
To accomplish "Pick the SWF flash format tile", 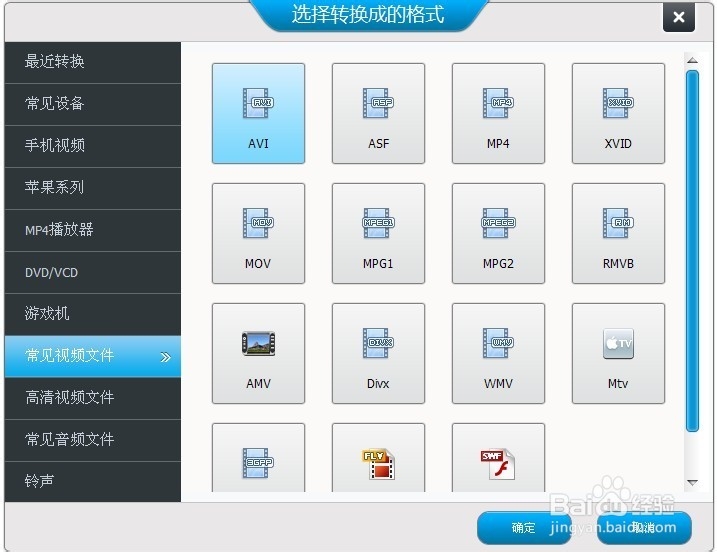I will (x=498, y=458).
